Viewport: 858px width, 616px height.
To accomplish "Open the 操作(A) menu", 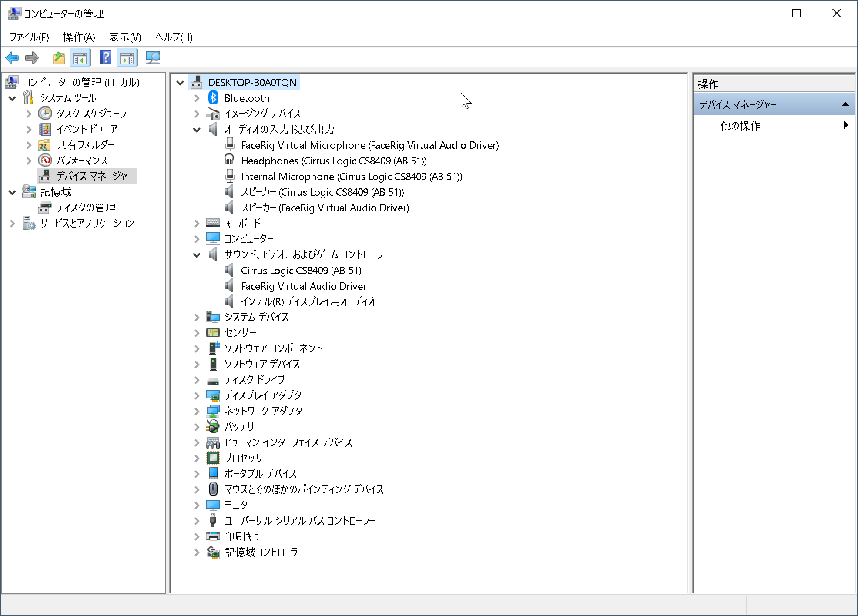I will click(79, 37).
